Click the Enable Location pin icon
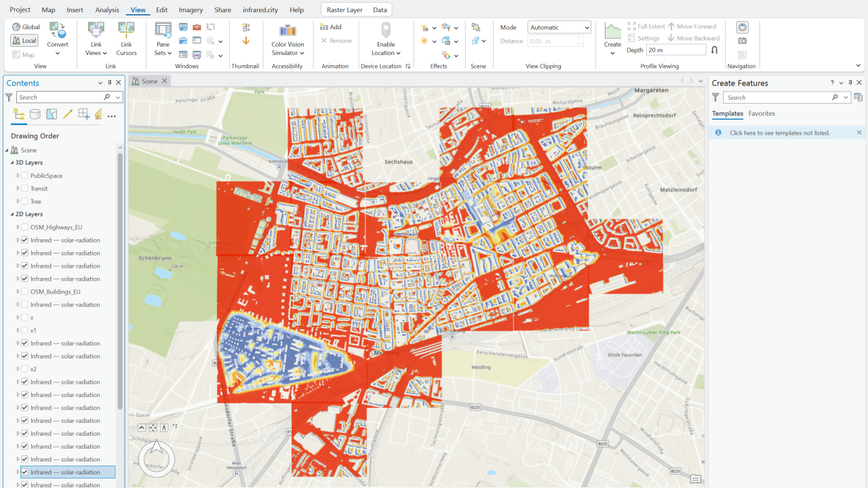 (x=386, y=30)
